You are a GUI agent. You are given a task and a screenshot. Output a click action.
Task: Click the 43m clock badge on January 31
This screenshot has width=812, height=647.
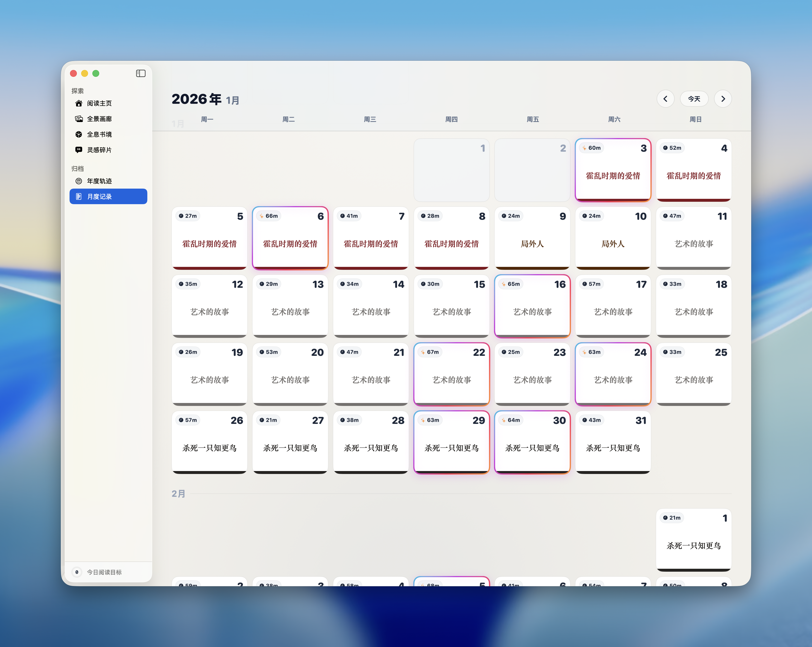coord(591,420)
